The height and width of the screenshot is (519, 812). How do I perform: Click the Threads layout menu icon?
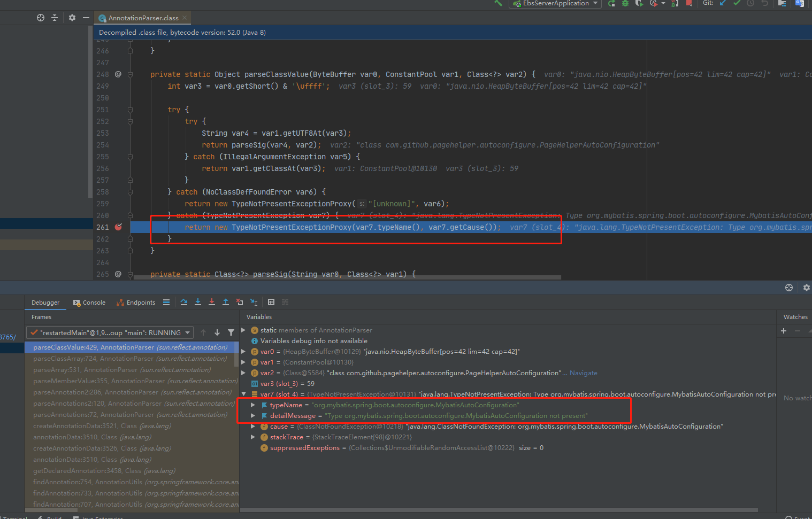[x=166, y=303]
